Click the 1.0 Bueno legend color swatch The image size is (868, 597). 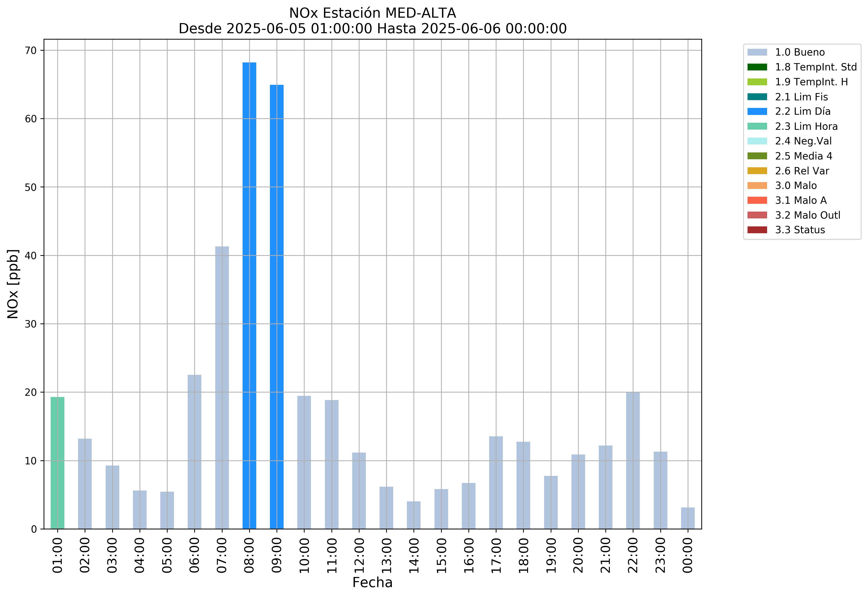[757, 52]
